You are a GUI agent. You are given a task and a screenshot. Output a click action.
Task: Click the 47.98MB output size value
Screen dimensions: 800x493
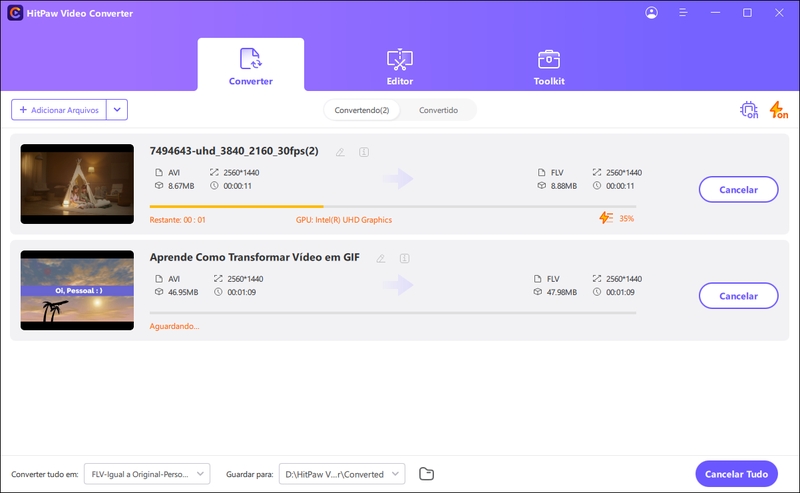(562, 292)
